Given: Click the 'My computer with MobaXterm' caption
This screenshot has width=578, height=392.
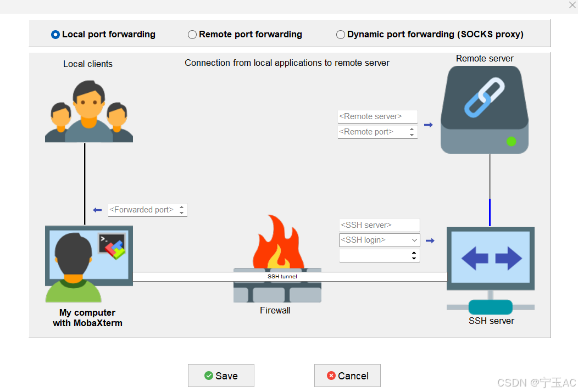Looking at the screenshot, I should click(87, 317).
